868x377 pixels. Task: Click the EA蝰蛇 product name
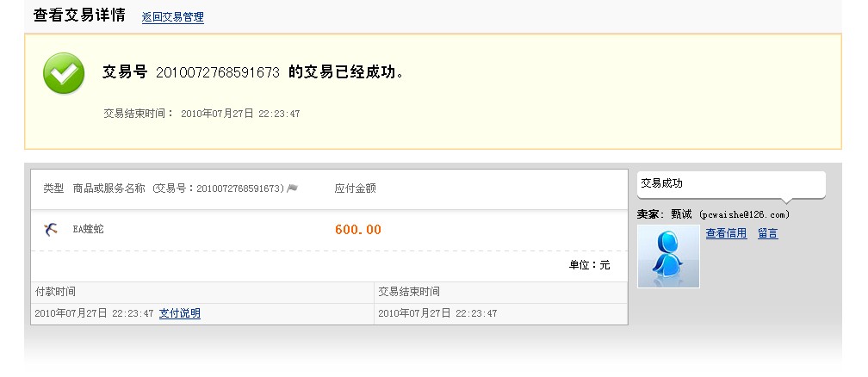click(x=88, y=229)
